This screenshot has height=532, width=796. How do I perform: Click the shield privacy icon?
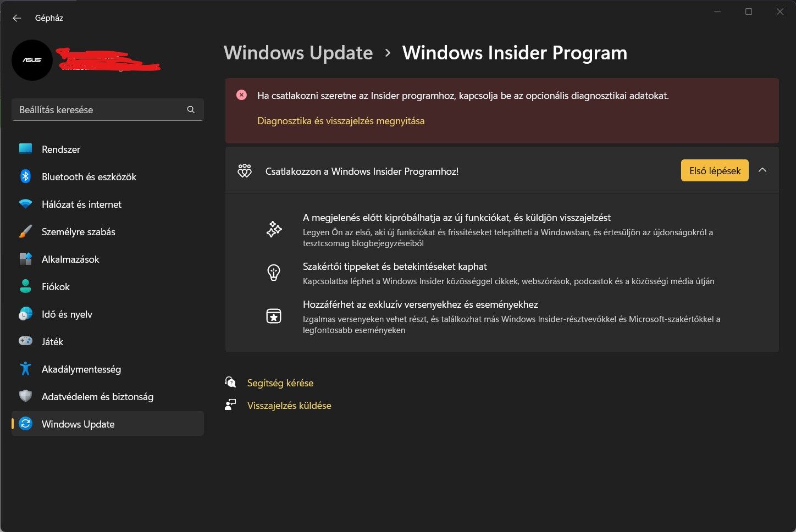tap(25, 396)
